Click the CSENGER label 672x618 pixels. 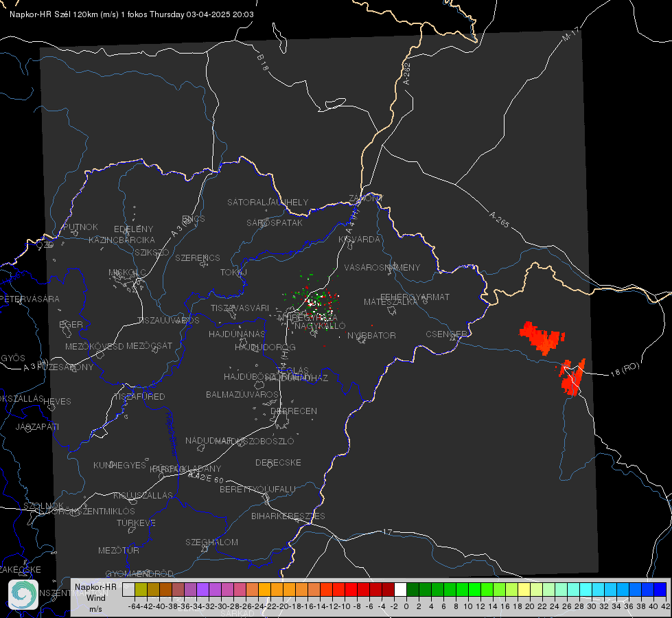pos(447,334)
